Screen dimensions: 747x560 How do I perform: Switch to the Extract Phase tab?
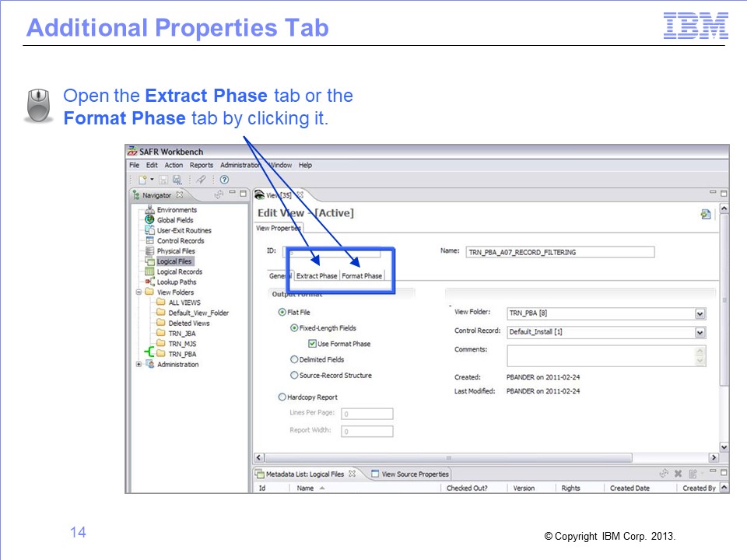click(x=317, y=276)
